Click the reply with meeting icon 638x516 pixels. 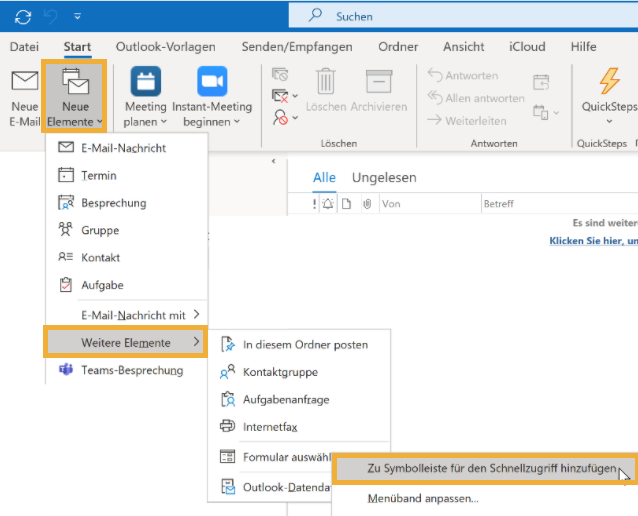[x=541, y=82]
